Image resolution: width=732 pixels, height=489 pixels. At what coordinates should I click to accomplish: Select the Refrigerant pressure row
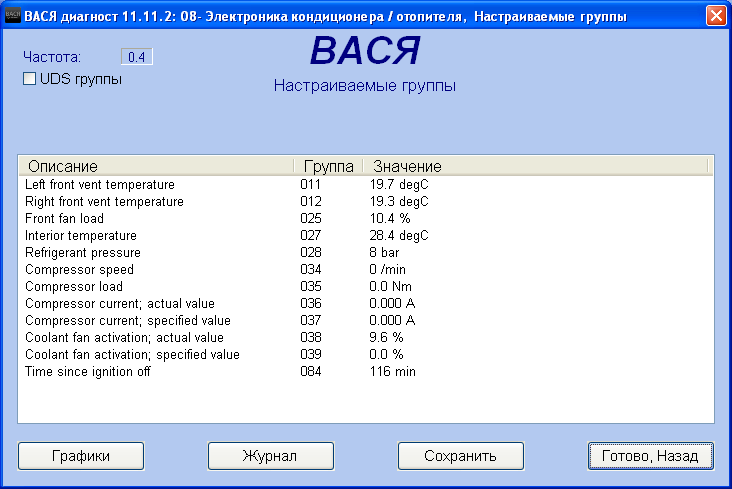pyautogui.click(x=83, y=253)
